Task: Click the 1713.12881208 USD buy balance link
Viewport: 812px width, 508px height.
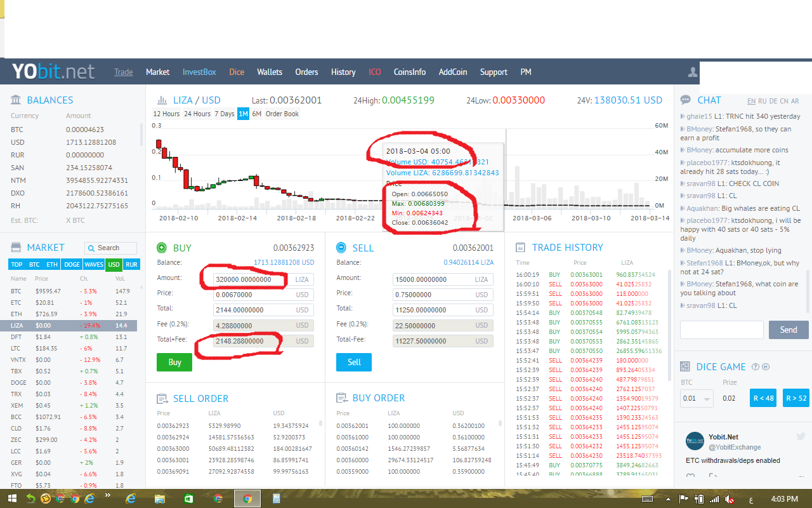Action: tap(284, 262)
